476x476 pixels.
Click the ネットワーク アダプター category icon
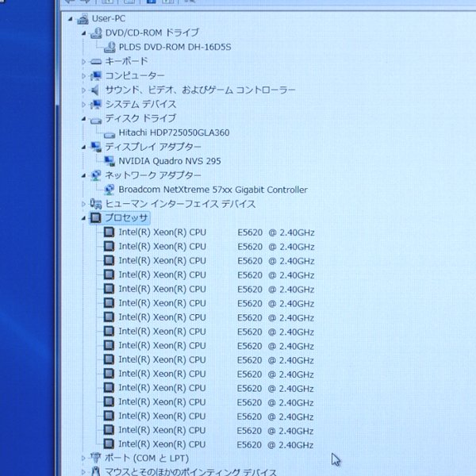tap(96, 175)
